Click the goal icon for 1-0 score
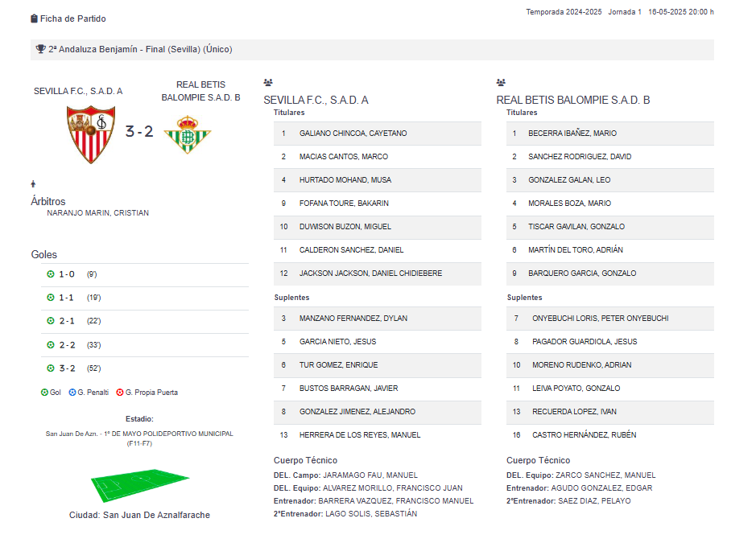Image resolution: width=756 pixels, height=543 pixels. tap(51, 274)
